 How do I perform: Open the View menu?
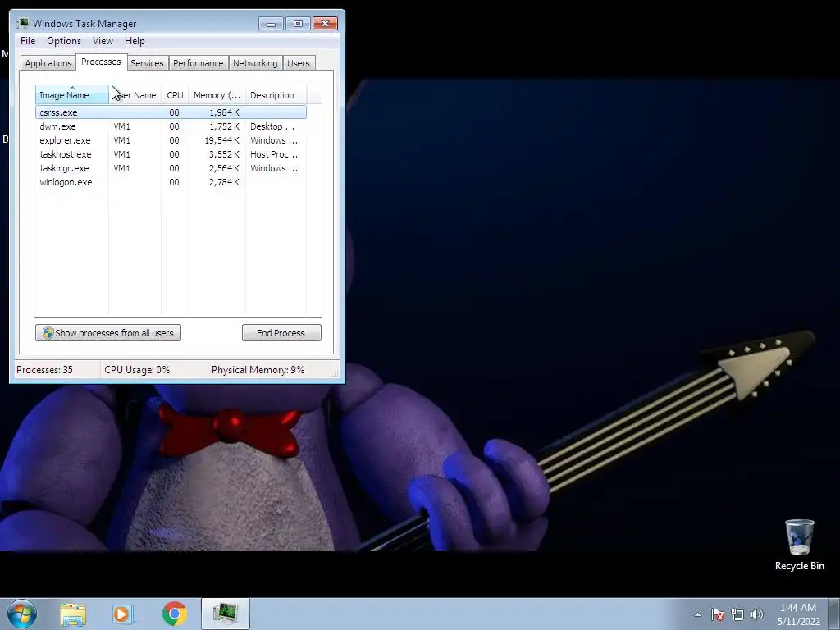tap(103, 41)
